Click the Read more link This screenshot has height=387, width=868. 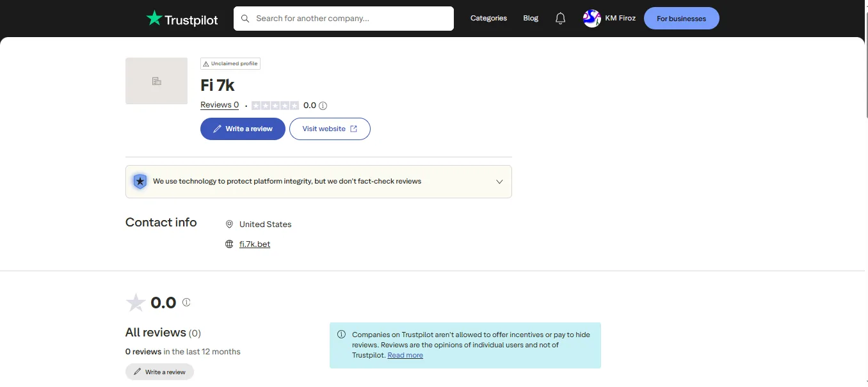point(405,355)
